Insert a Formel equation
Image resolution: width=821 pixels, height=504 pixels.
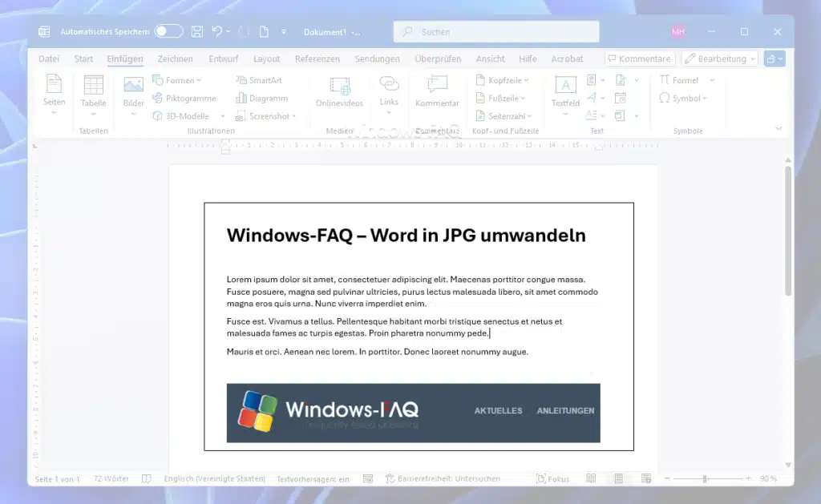point(678,80)
